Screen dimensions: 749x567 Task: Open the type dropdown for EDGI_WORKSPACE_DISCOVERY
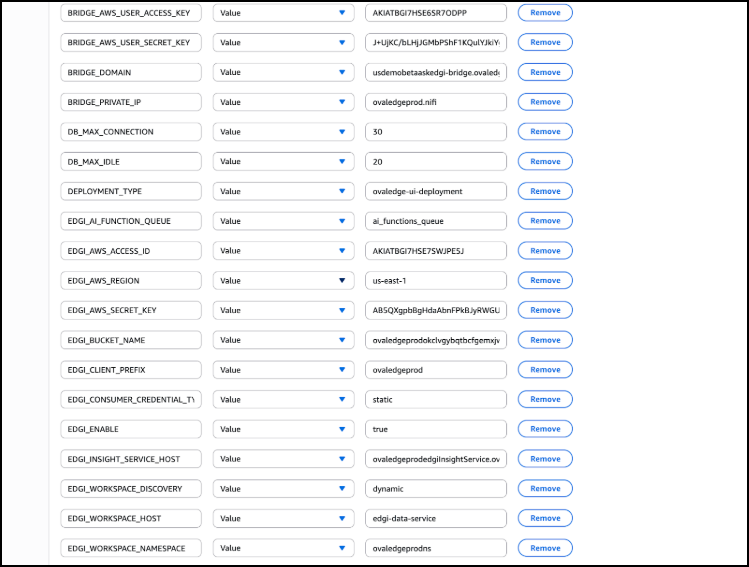point(282,489)
